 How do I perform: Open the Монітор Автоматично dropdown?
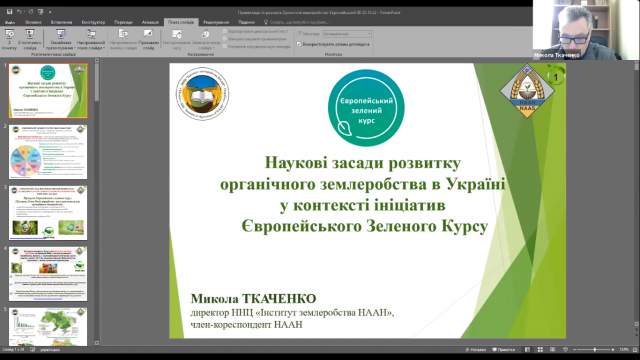[347, 34]
